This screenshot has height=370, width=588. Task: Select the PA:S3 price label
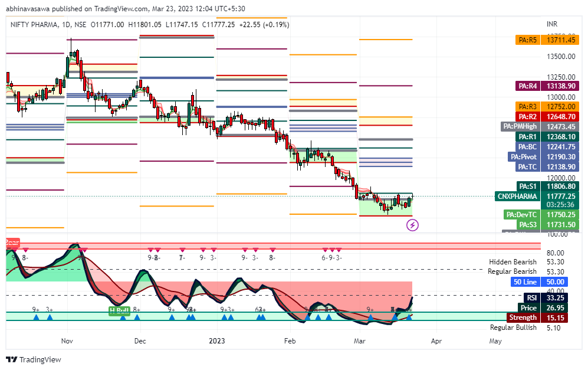(x=528, y=225)
